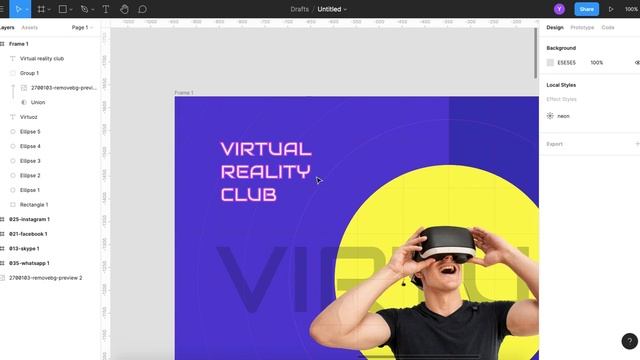Click the neon effect style icon
Image resolution: width=640 pixels, height=360 pixels.
(x=550, y=116)
